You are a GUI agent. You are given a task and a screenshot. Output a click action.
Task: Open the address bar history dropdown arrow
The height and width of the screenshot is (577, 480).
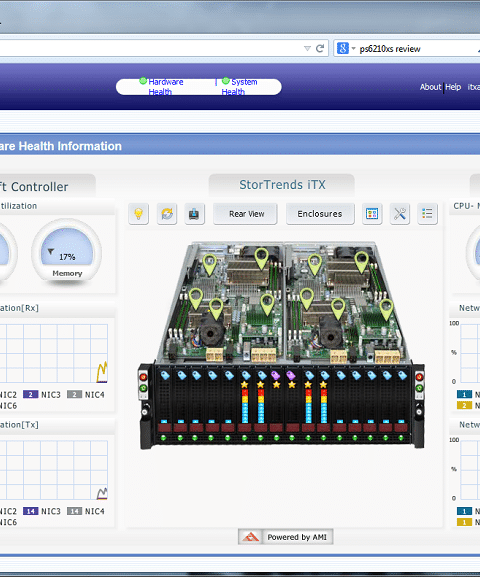click(307, 49)
